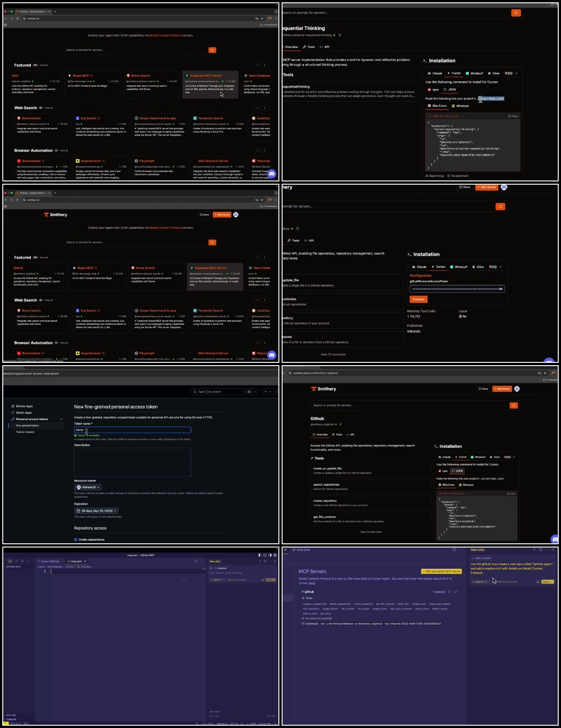Click Docs in the Smithery-logo homepage header
561x728 pixels.
pos(205,215)
